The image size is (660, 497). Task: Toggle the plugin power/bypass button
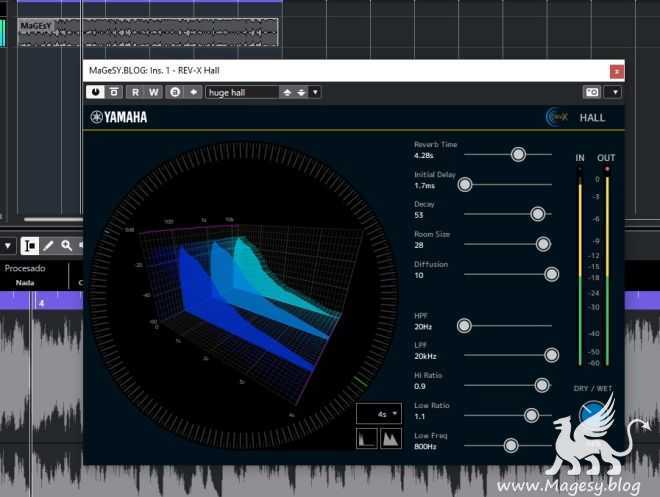point(96,92)
